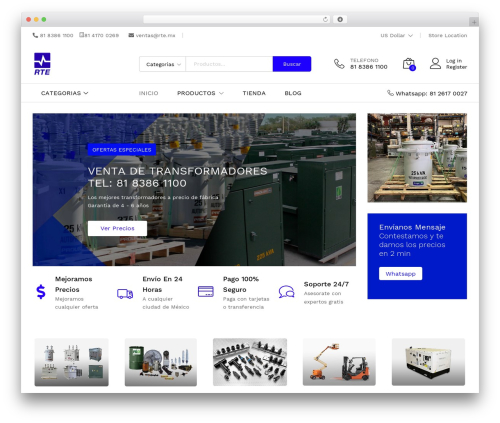Click the Envíanos Mensaje heading
Viewport: 500px width, 423px height.
pyautogui.click(x=412, y=227)
